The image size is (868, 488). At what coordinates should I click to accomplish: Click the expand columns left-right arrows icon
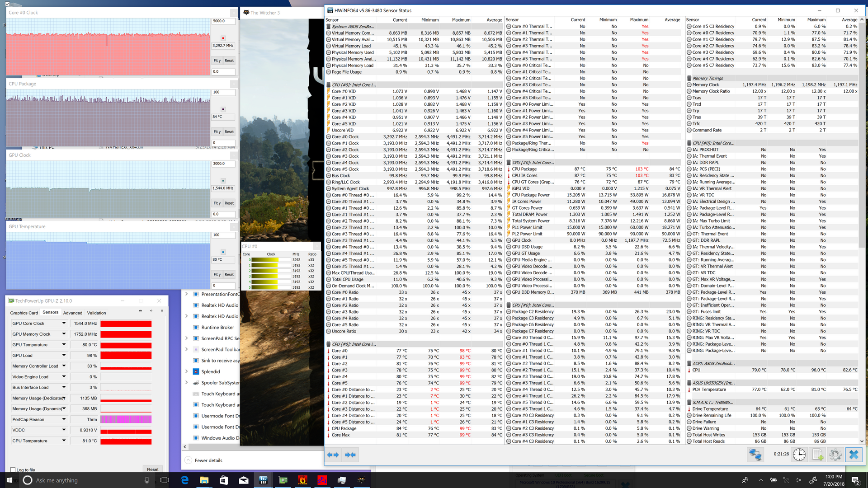pyautogui.click(x=333, y=455)
